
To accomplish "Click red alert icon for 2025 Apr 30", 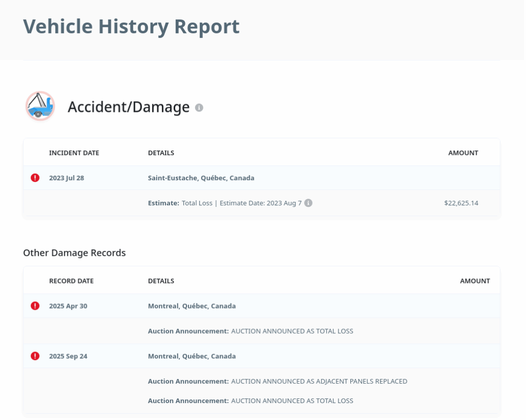I will pos(35,306).
